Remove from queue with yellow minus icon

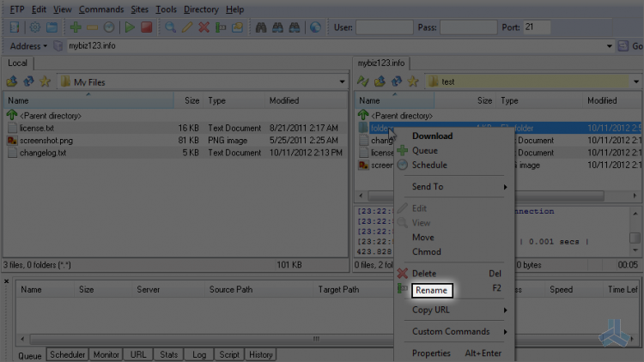[x=92, y=27]
